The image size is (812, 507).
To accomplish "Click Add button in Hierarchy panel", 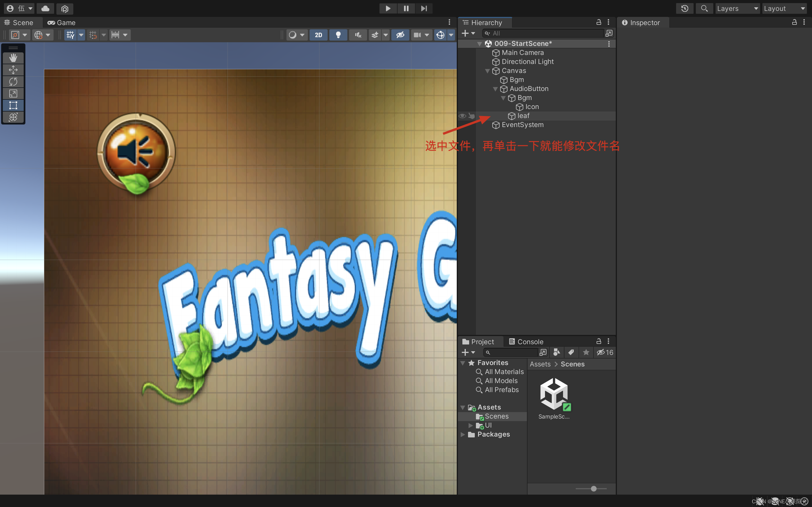I will pyautogui.click(x=465, y=33).
